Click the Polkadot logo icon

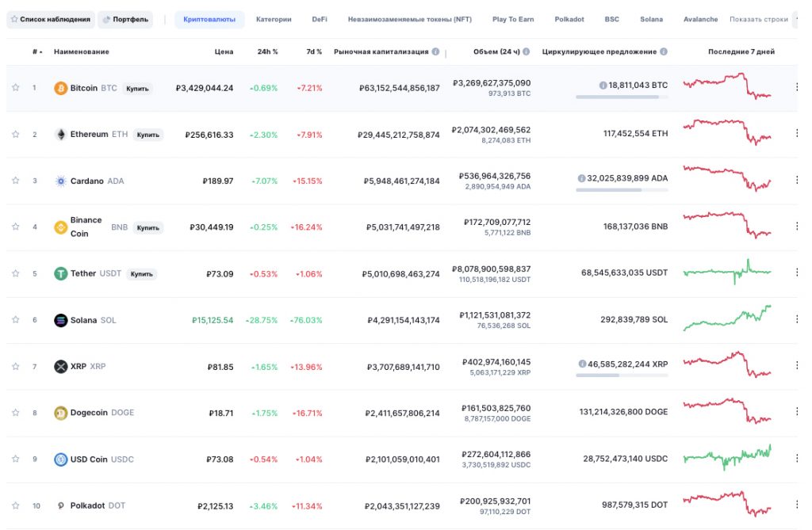pyautogui.click(x=60, y=505)
